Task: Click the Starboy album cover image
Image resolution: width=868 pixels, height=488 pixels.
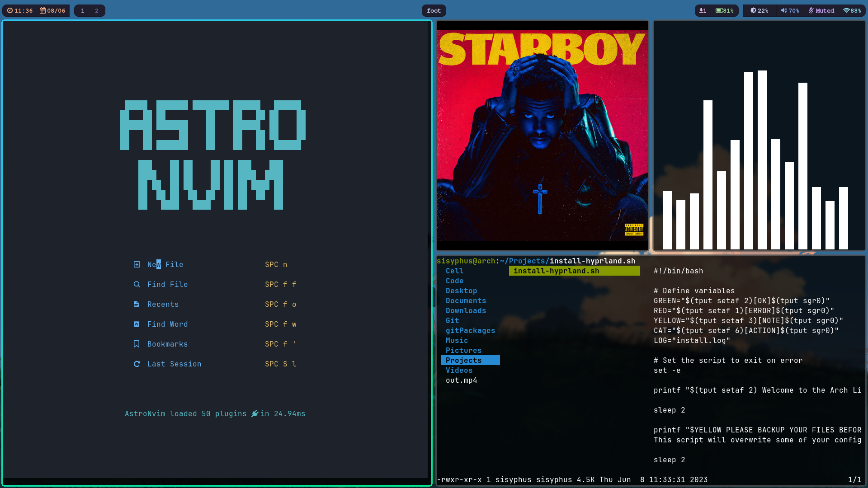Action: 542,135
